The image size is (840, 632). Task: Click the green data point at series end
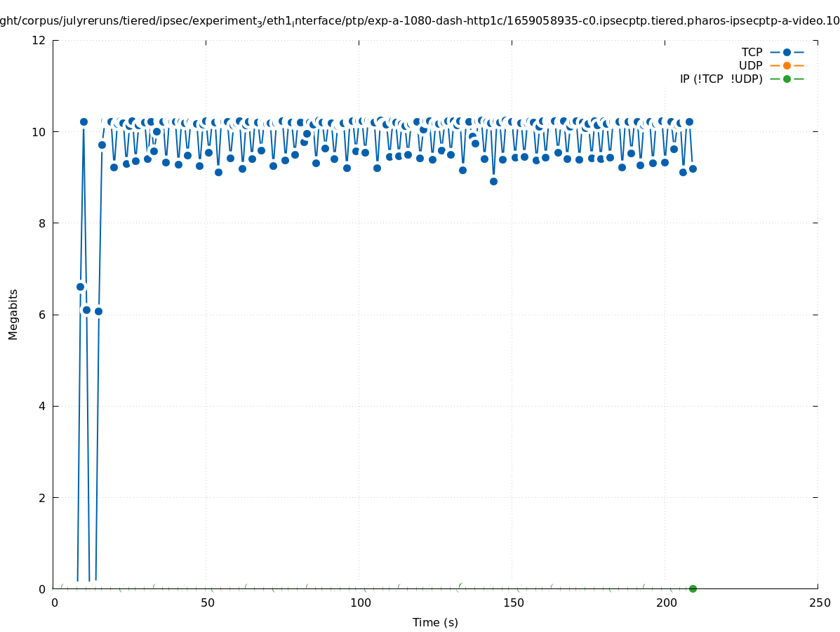[693, 588]
